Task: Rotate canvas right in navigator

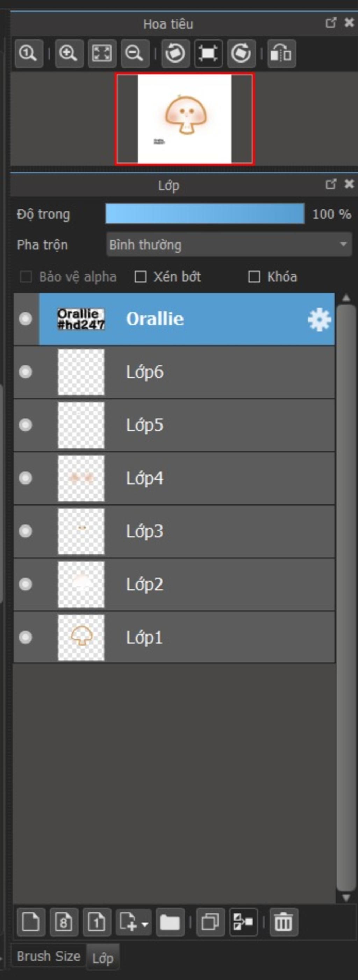Action: (241, 54)
